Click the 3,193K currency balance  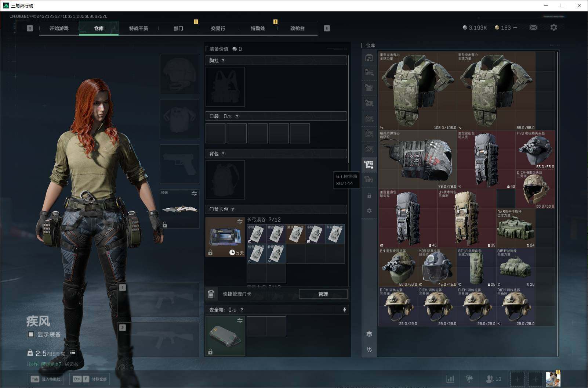click(x=475, y=28)
